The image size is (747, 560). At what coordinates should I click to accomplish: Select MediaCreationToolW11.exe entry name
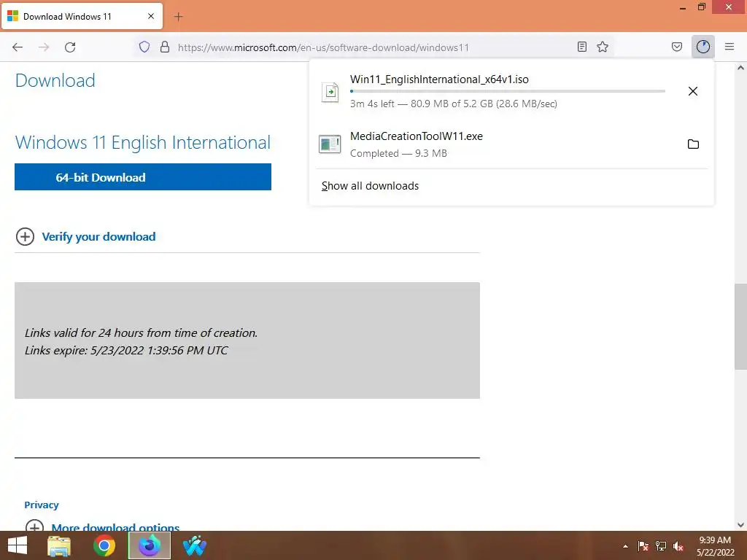point(417,136)
